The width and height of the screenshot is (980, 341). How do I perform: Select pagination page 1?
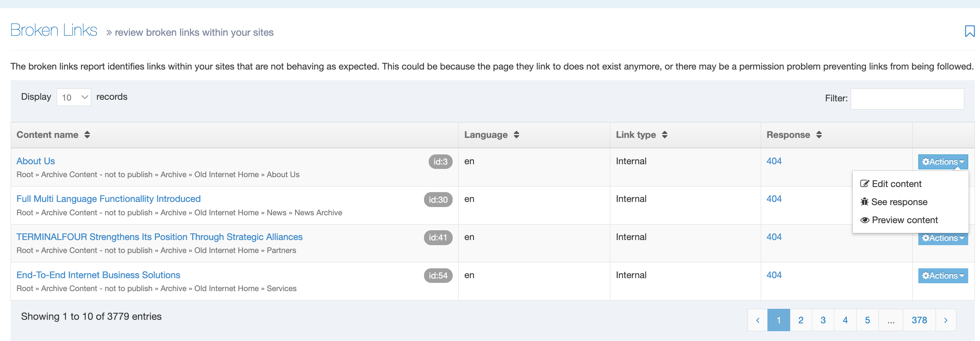pyautogui.click(x=779, y=320)
